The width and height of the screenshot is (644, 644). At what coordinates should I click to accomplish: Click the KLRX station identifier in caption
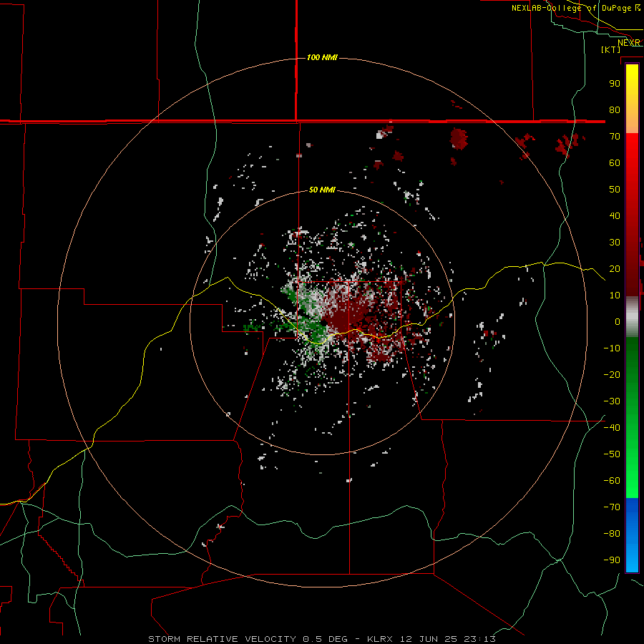tap(379, 639)
